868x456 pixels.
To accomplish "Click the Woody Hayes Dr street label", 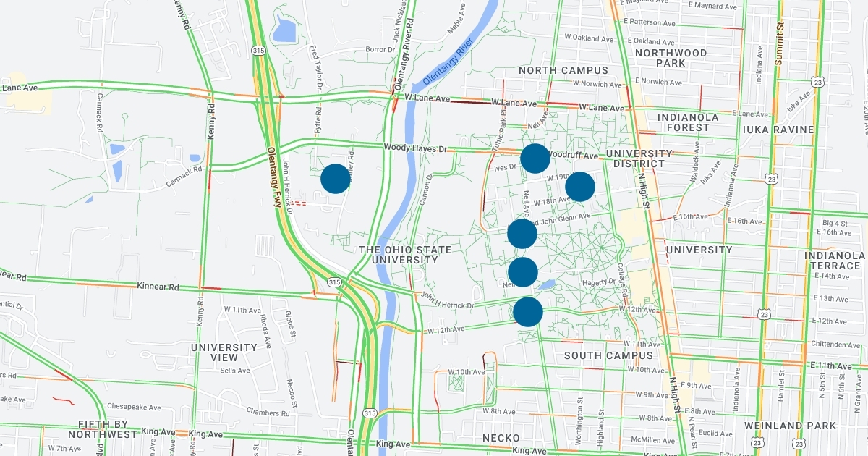I will coord(416,148).
